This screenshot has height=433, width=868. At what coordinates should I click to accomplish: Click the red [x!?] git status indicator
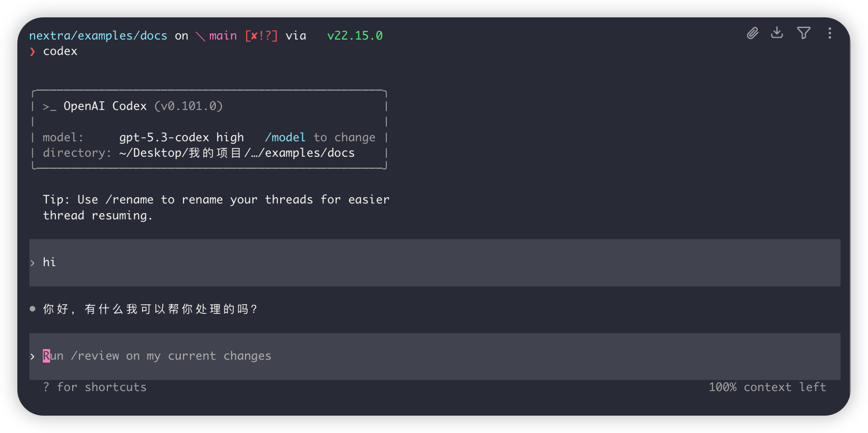pyautogui.click(x=261, y=36)
